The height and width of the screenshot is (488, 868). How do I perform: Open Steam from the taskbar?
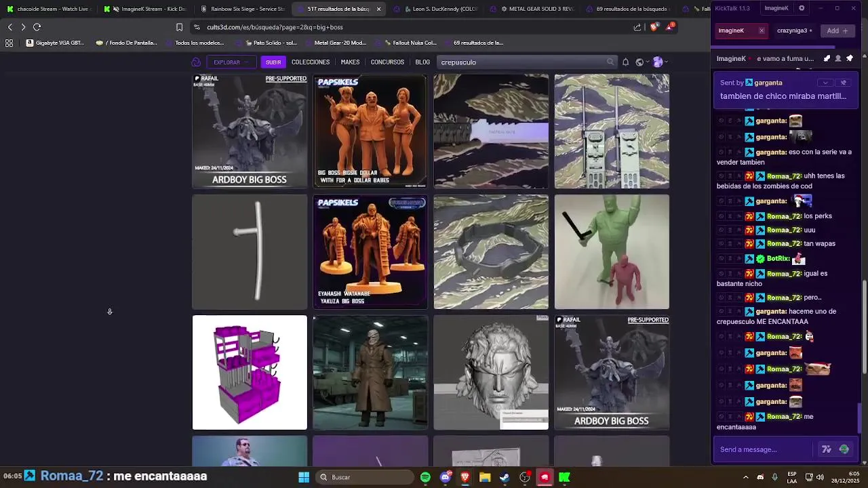coord(505,477)
